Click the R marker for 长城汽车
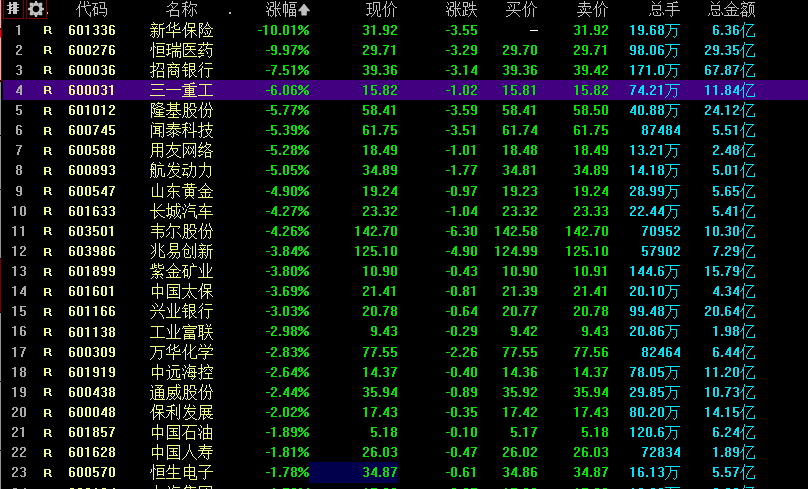808x489 pixels. click(x=48, y=212)
